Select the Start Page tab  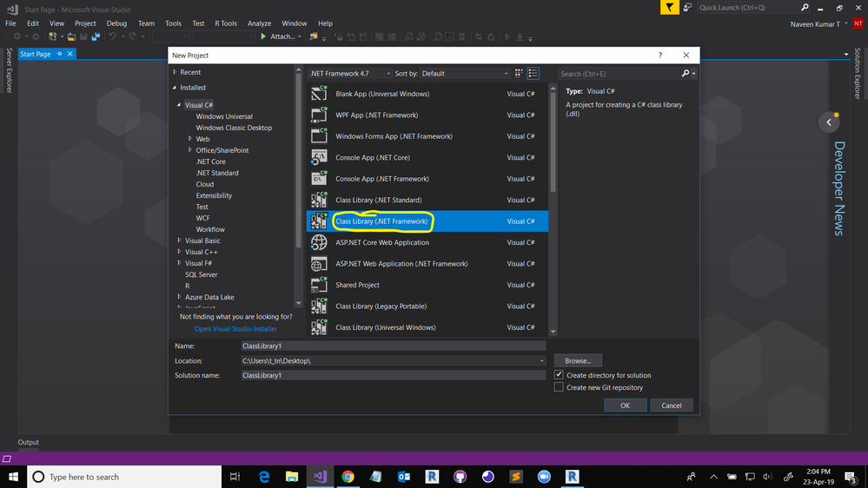point(36,54)
